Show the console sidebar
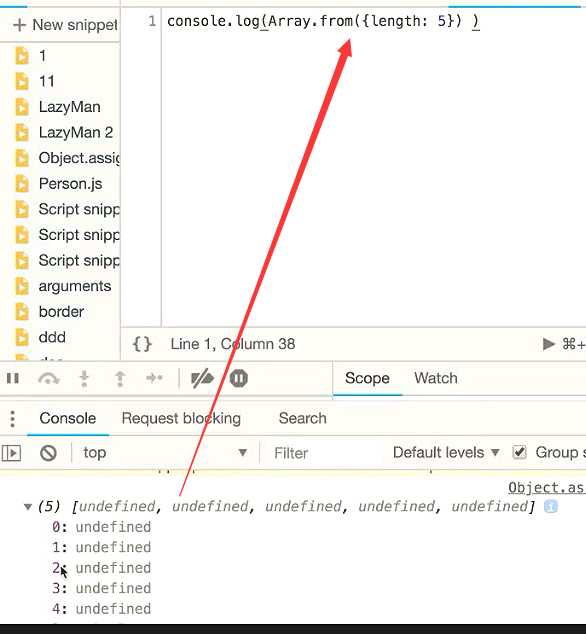Viewport: 586px width, 634px height. [11, 453]
